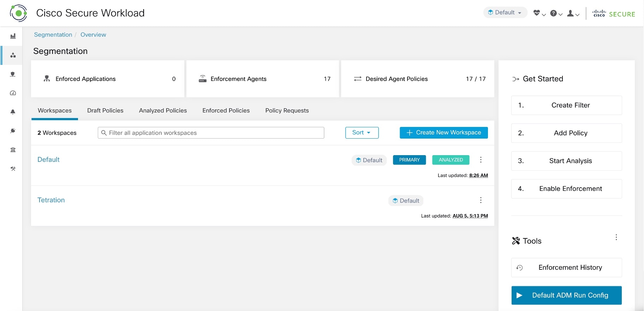Open the Default workspace link
The height and width of the screenshot is (311, 644).
(48, 159)
